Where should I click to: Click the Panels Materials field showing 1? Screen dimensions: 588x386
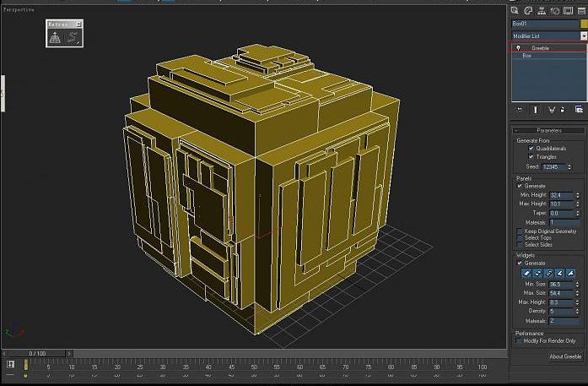pos(564,222)
